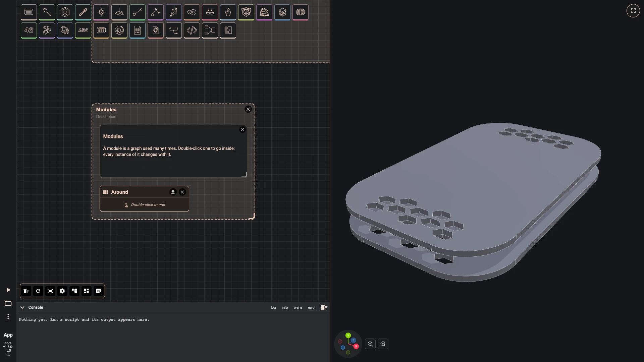The image size is (644, 362).
Task: Close the Modules group frame
Action: pos(248,109)
